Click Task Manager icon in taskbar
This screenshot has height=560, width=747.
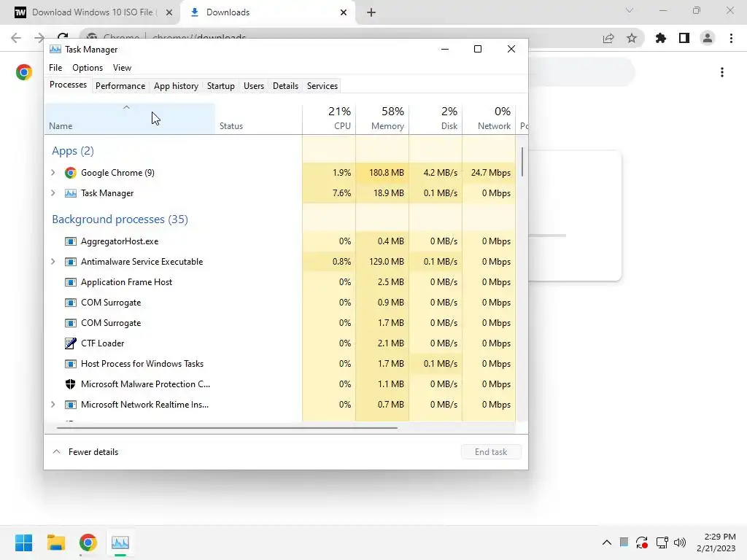click(120, 542)
